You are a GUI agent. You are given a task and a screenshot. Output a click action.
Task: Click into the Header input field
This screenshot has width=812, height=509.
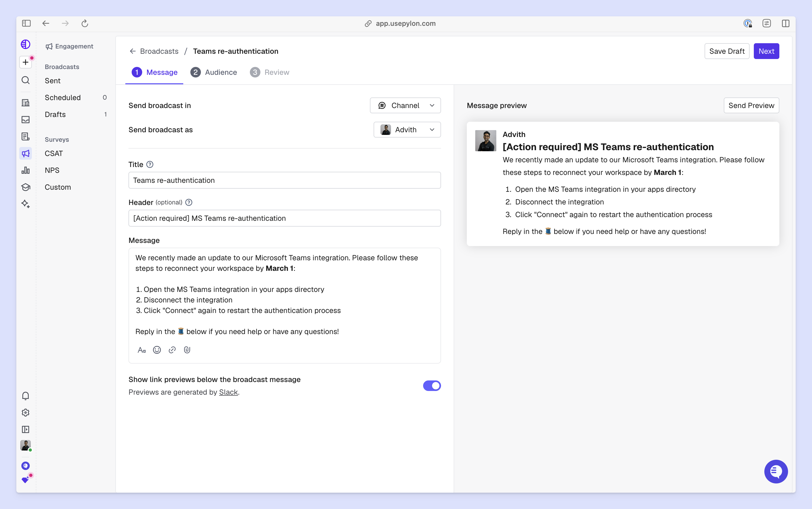285,218
